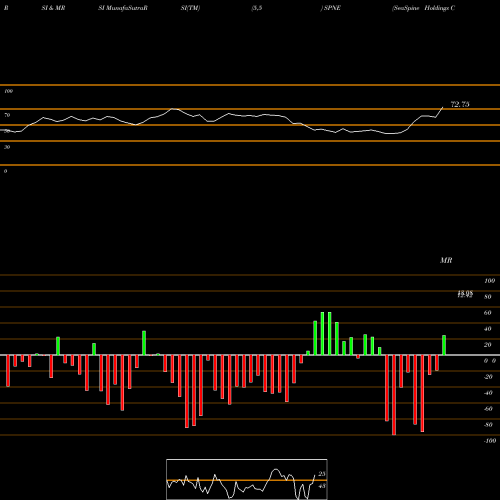Click the -100 axis label on MR histogram
The image size is (500, 500).
[490, 441]
